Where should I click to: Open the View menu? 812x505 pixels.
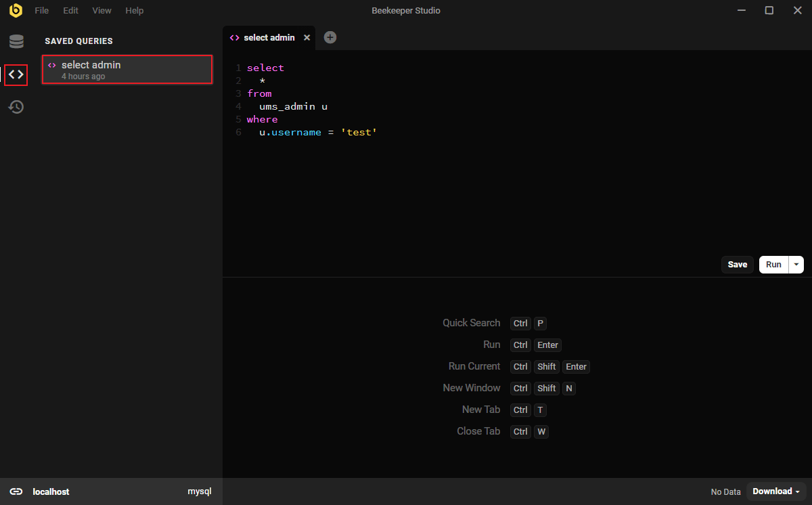pyautogui.click(x=102, y=11)
